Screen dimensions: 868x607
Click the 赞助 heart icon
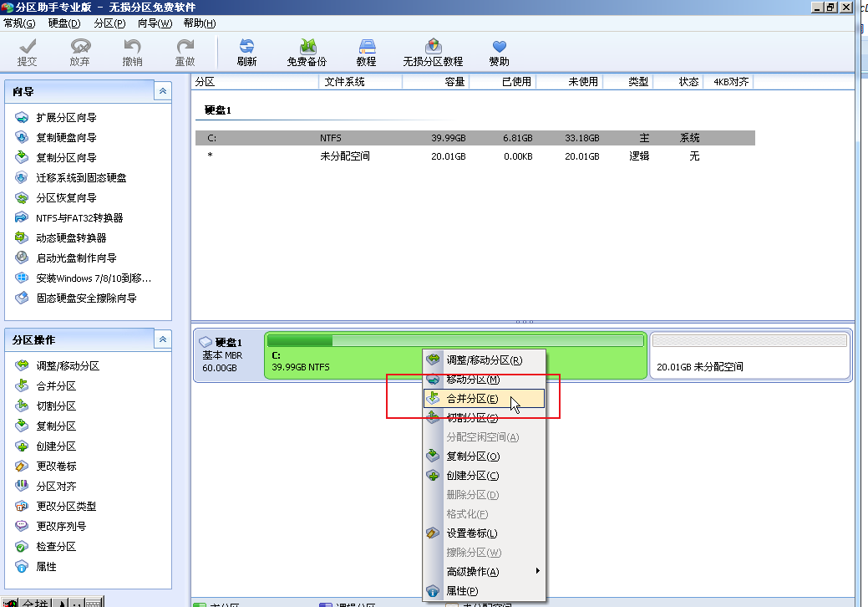499,48
